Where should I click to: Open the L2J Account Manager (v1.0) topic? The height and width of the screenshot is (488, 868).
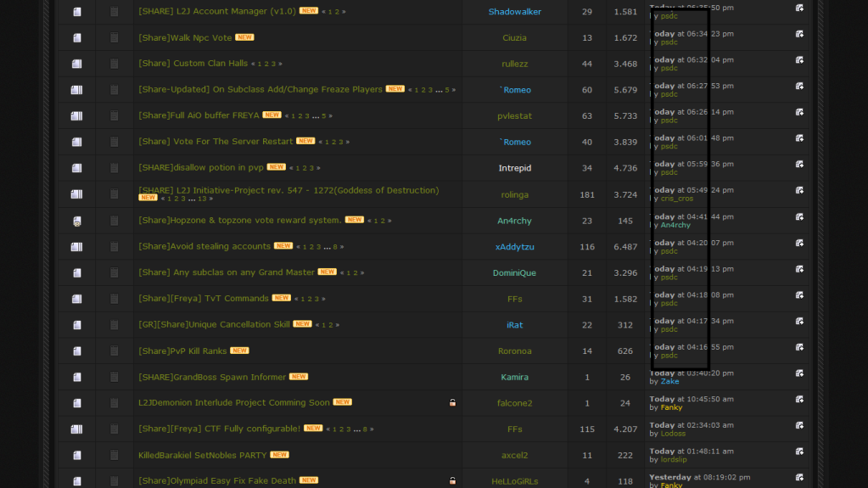tap(217, 11)
